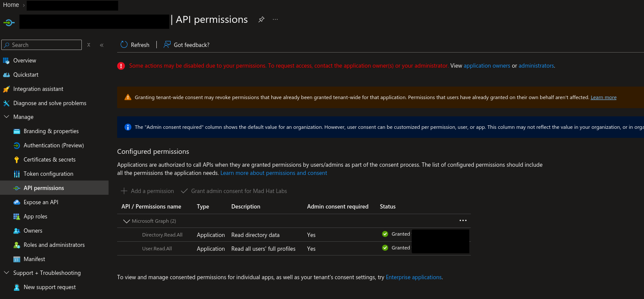
Task: Click the Refresh circular arrow icon
Action: point(124,44)
